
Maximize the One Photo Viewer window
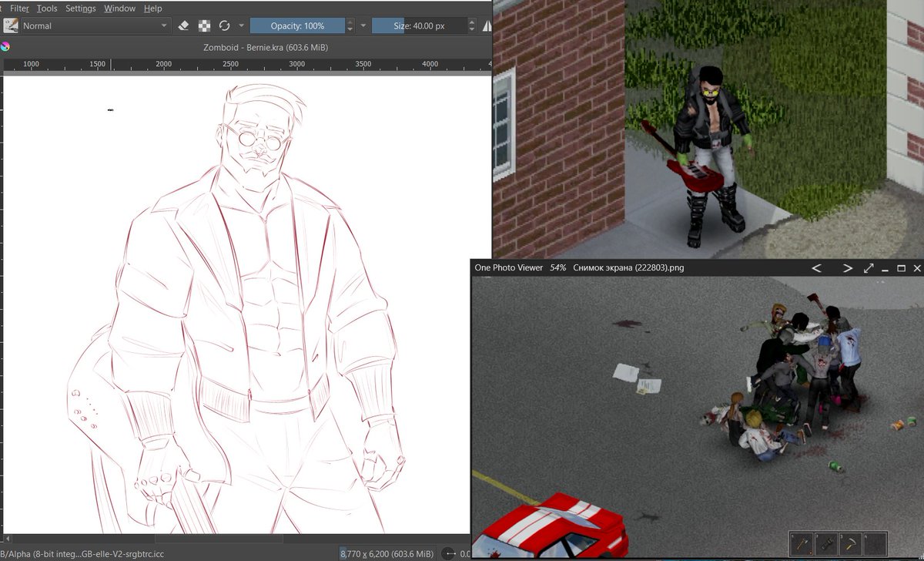click(x=901, y=267)
